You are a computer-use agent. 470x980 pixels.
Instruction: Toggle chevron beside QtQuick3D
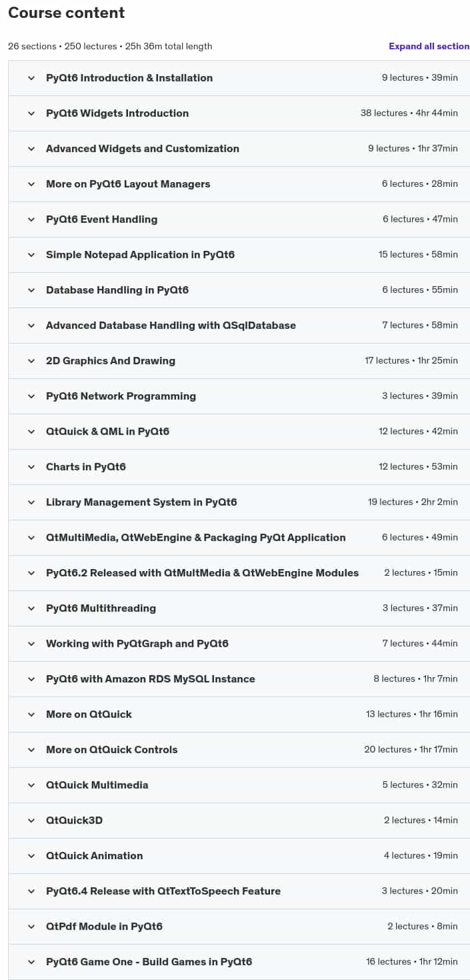tap(31, 821)
